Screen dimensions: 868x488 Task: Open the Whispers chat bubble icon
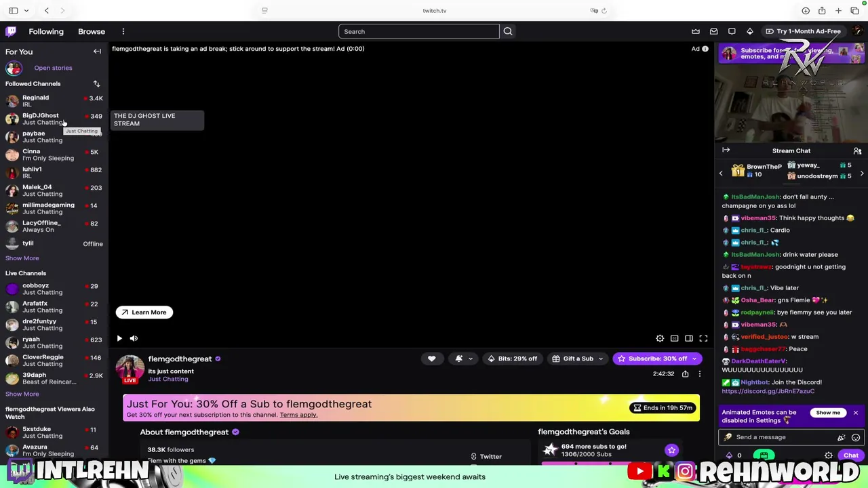click(732, 31)
